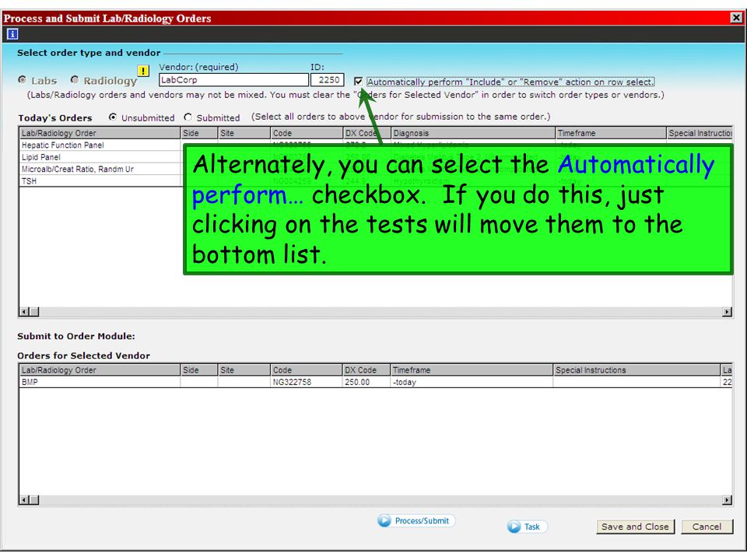Click the yellow warning exclamation icon
The height and width of the screenshot is (560, 747).
[143, 71]
